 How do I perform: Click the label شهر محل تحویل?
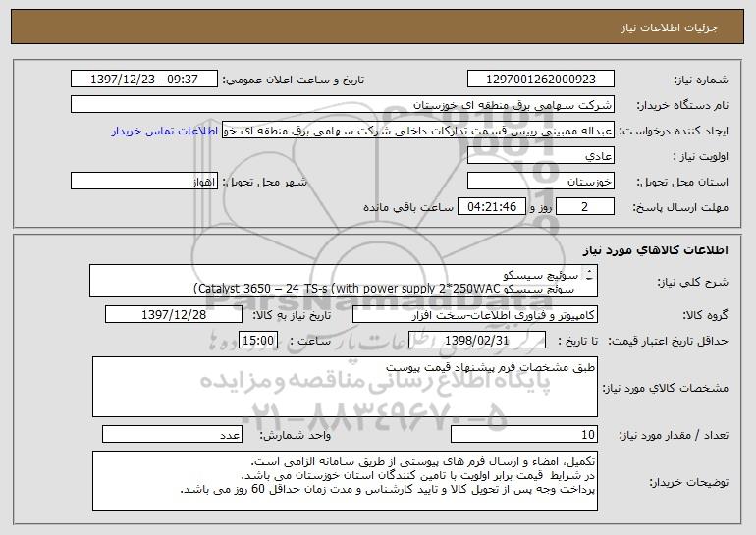264,182
